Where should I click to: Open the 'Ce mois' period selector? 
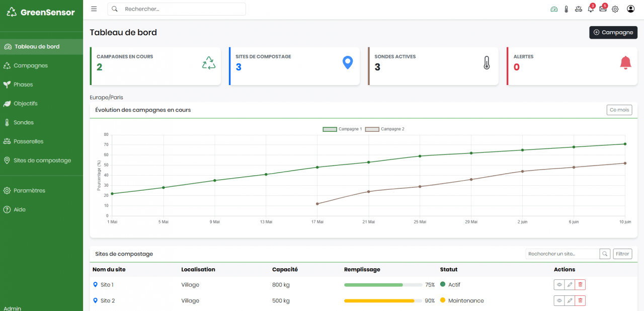click(619, 110)
